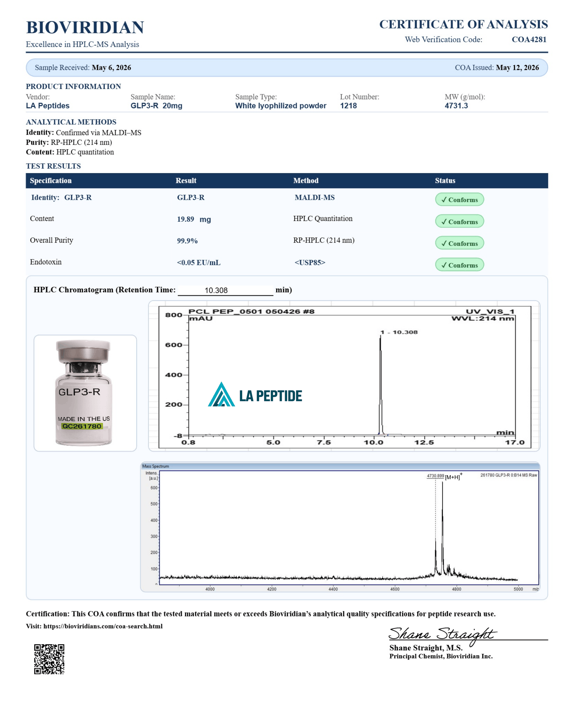Select the verification code COA4281
The width and height of the screenshot is (563, 728).
tap(529, 39)
